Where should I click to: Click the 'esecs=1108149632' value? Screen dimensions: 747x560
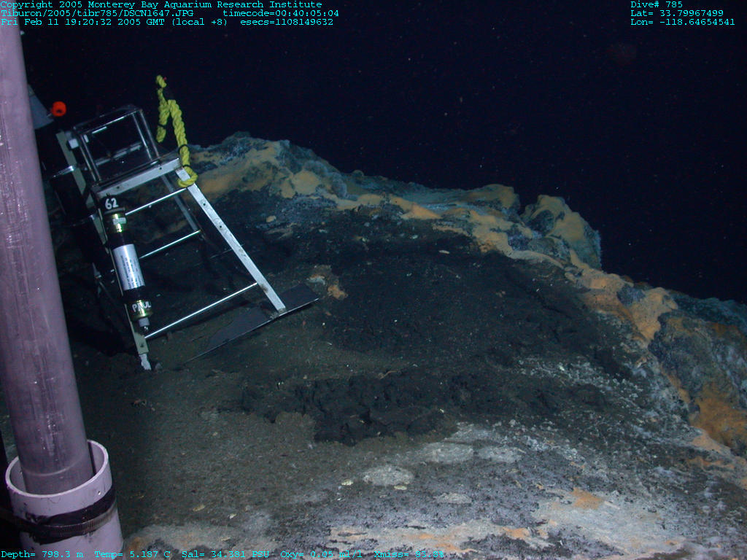[286, 22]
